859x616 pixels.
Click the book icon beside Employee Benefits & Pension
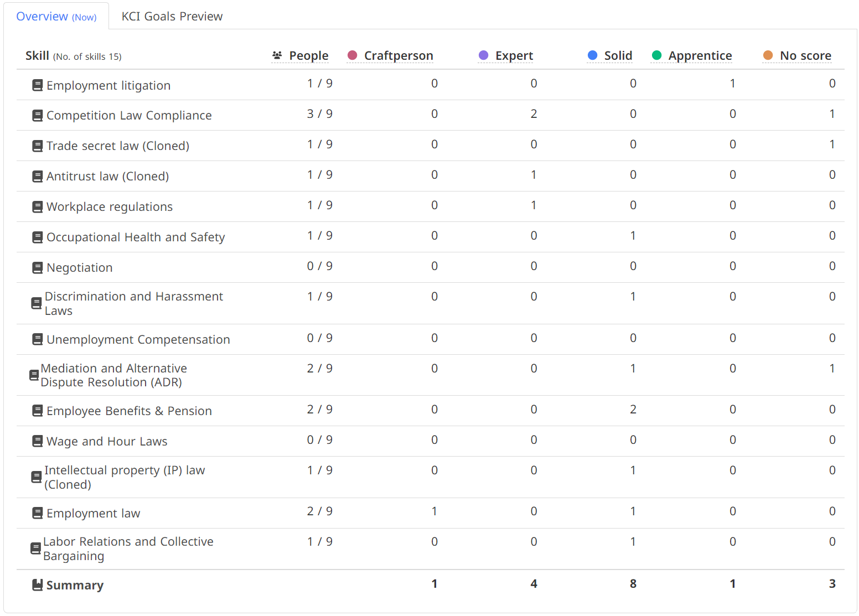[x=37, y=411]
